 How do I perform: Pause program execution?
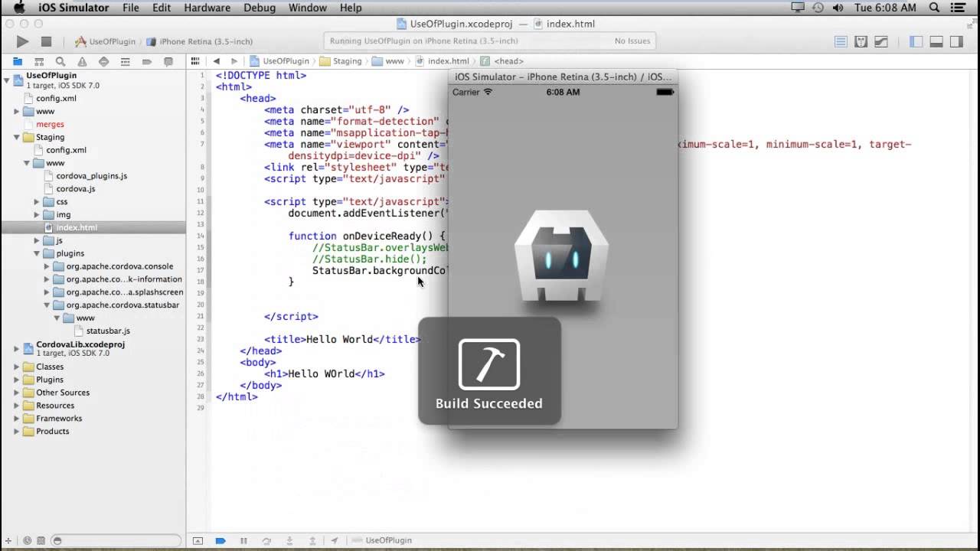tap(243, 540)
